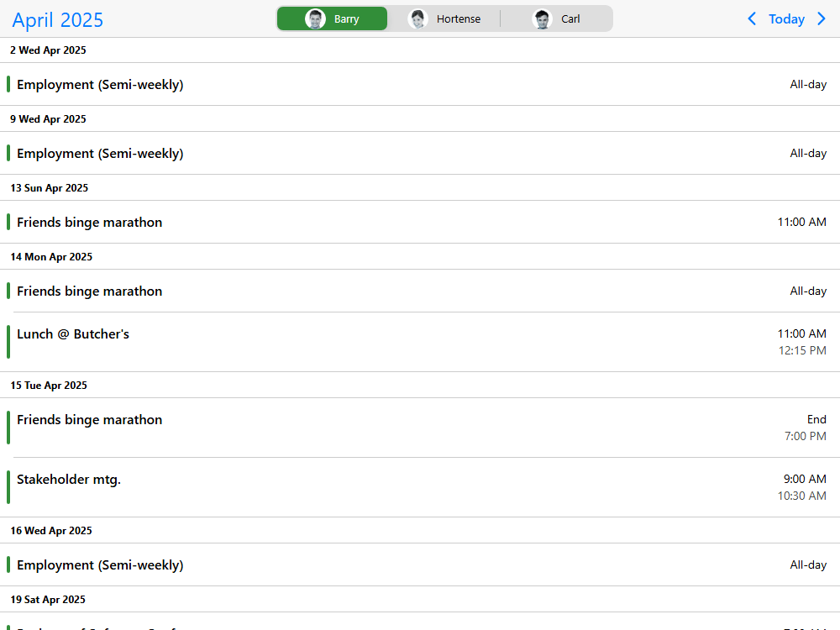Open Employment (Semi-weekly) event on 16 Wed Apr
This screenshot has width=840, height=630.
coord(420,564)
